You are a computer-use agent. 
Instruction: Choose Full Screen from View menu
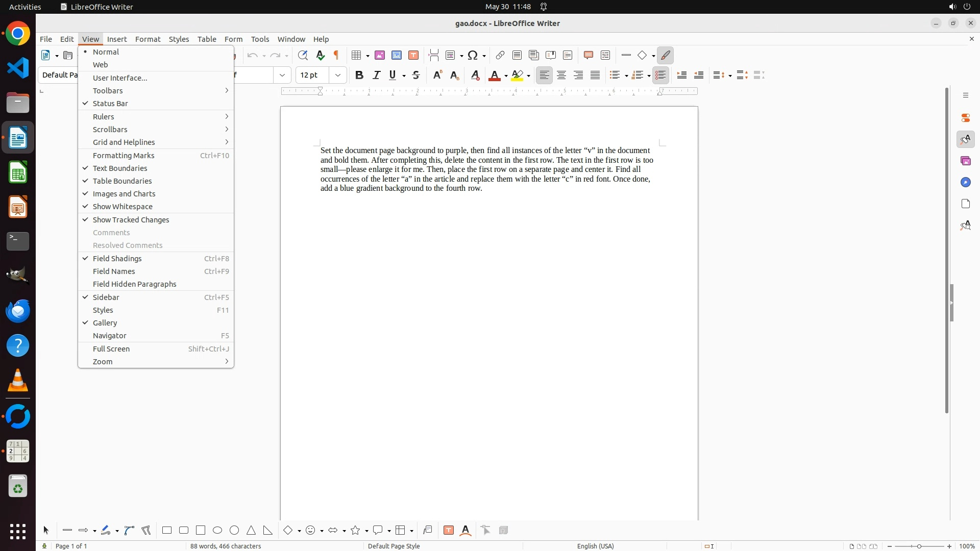(111, 349)
